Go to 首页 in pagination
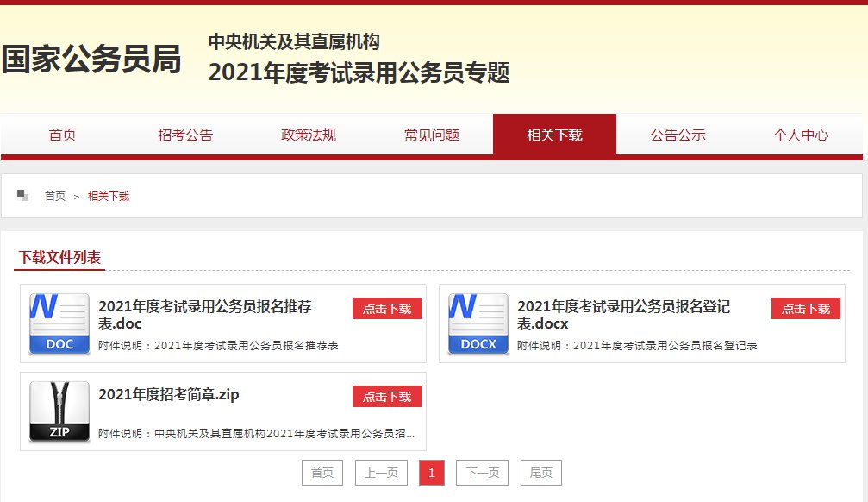The image size is (868, 502). coord(322,473)
